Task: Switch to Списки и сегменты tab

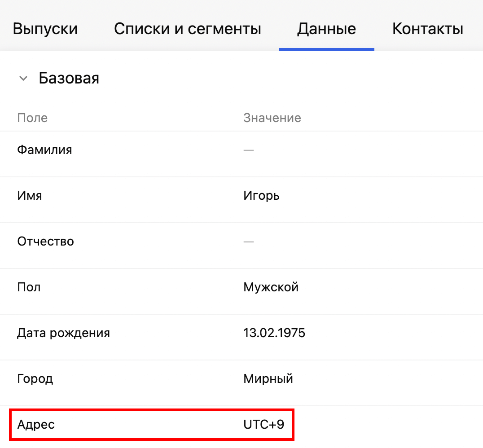Action: click(x=187, y=29)
